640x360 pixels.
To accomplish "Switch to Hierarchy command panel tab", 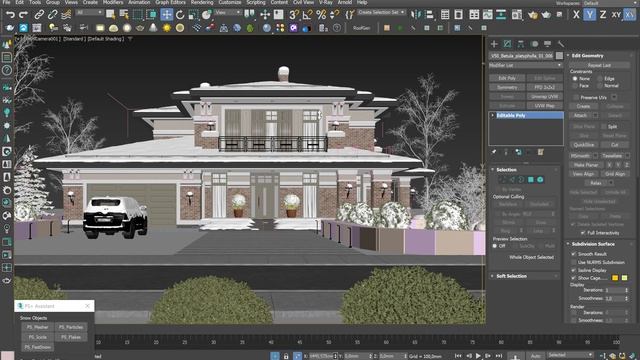I will pos(521,44).
